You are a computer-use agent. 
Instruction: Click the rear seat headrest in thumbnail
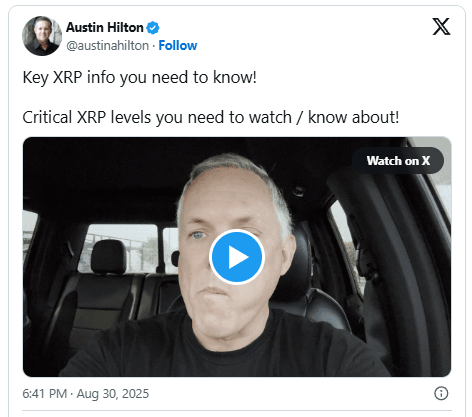coord(109,257)
